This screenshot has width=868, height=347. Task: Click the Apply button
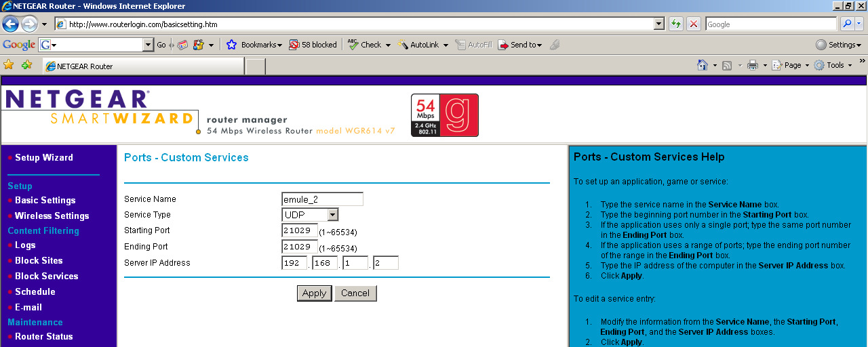(314, 293)
